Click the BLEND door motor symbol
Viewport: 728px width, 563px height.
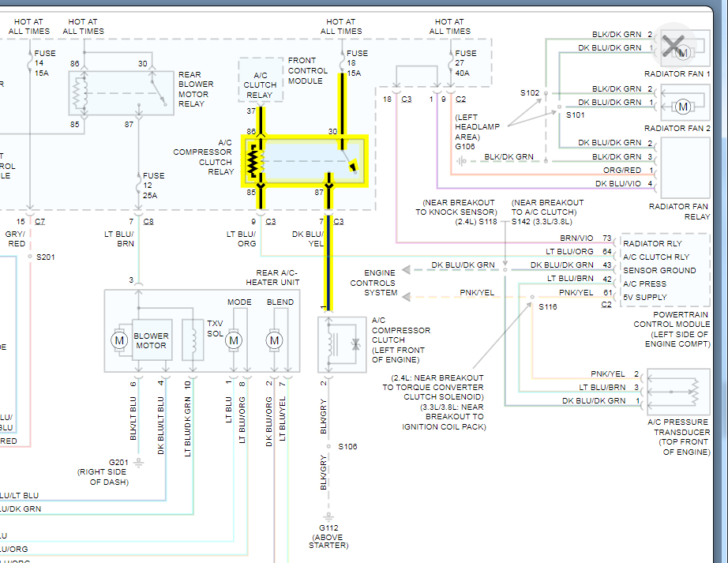pyautogui.click(x=274, y=340)
